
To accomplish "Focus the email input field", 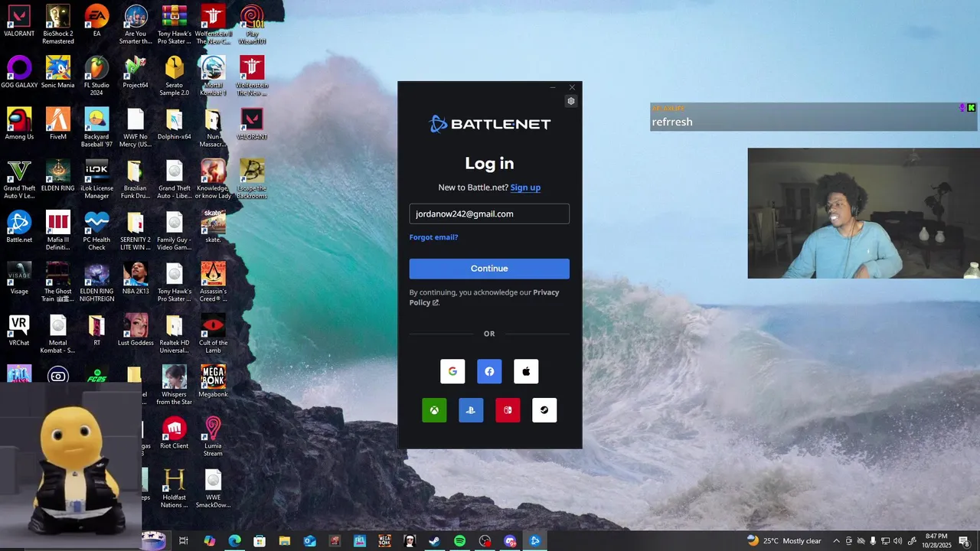I will click(489, 214).
